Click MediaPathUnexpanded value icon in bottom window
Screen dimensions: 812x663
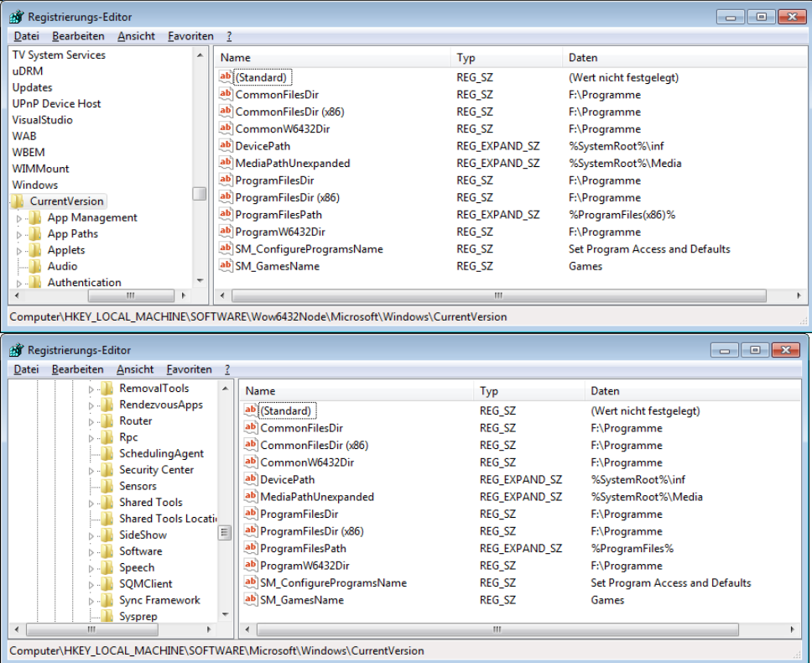pyautogui.click(x=251, y=497)
